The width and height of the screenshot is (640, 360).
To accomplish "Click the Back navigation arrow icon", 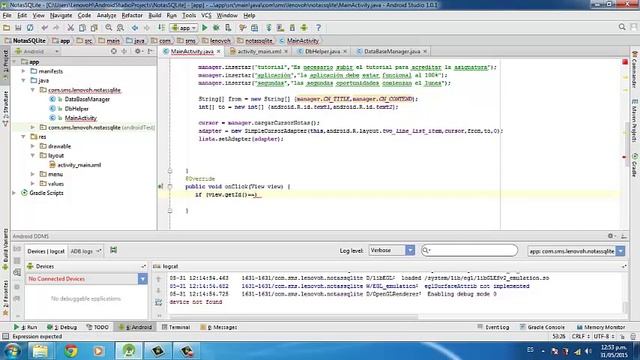I will point(135,28).
